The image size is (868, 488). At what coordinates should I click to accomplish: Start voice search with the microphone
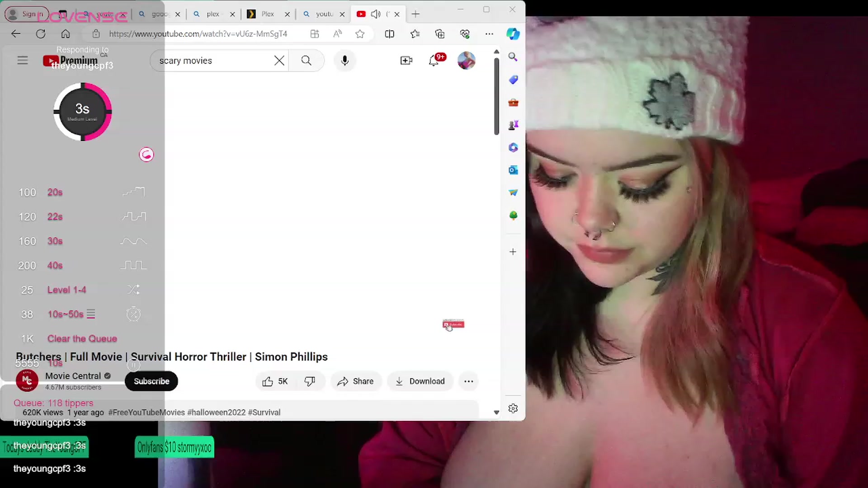345,61
